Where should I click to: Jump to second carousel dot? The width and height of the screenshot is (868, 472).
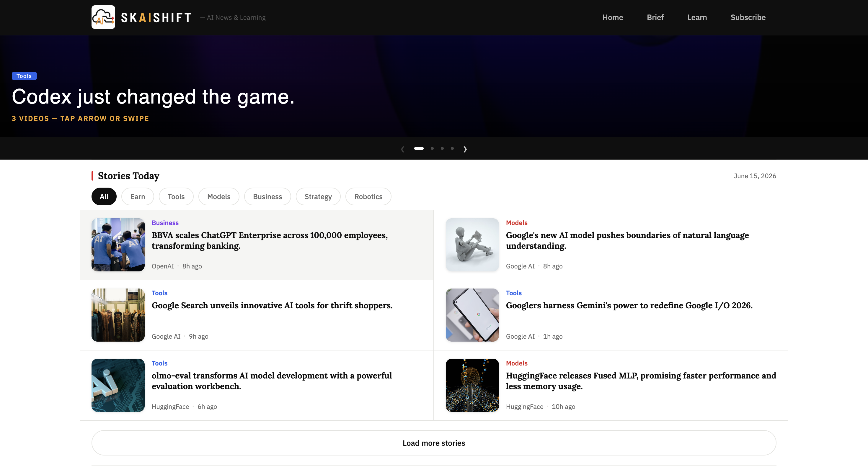[432, 148]
